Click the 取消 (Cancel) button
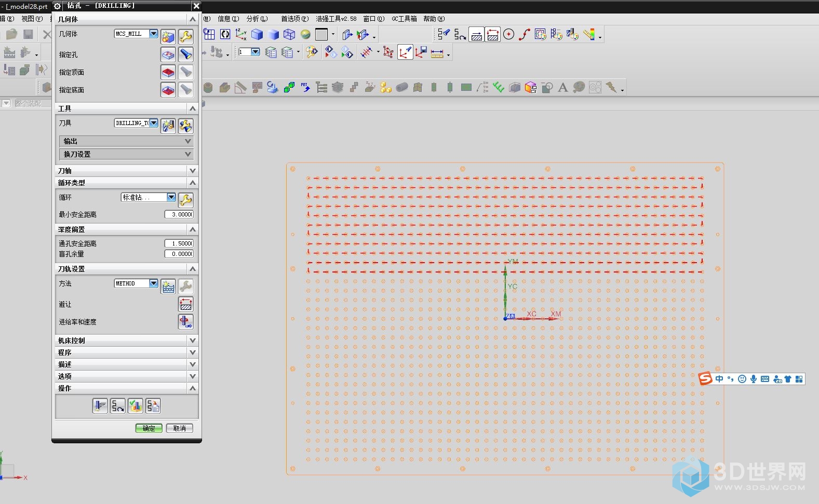Screen dimensions: 819x504 180,428
